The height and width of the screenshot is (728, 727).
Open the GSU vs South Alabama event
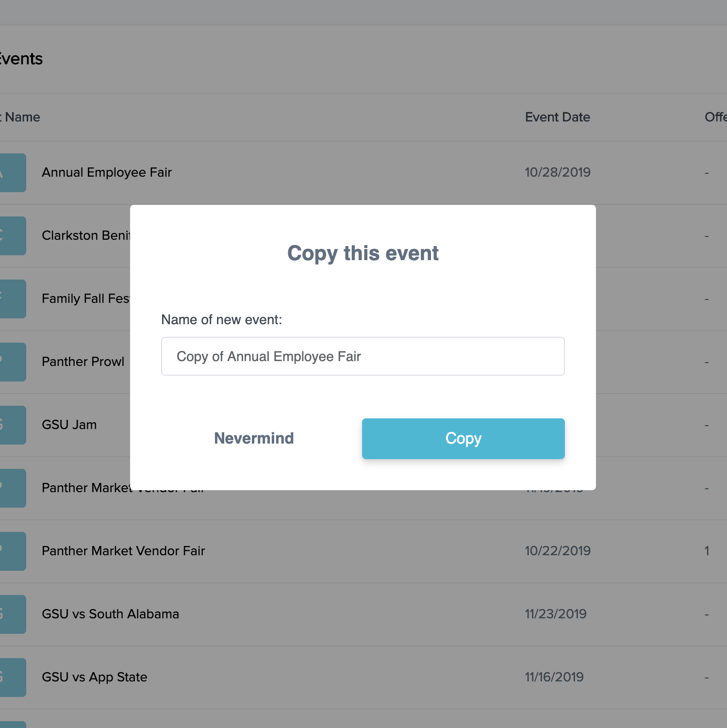110,614
